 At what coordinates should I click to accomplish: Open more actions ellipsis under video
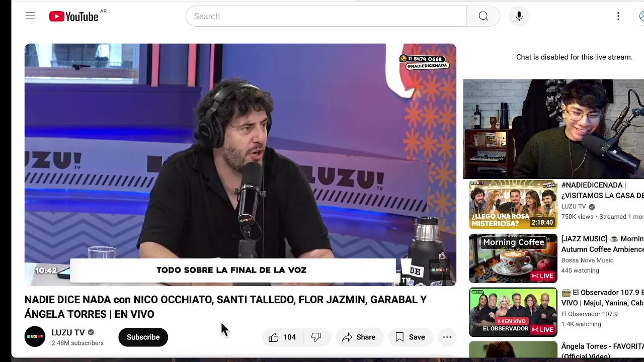[x=447, y=337]
